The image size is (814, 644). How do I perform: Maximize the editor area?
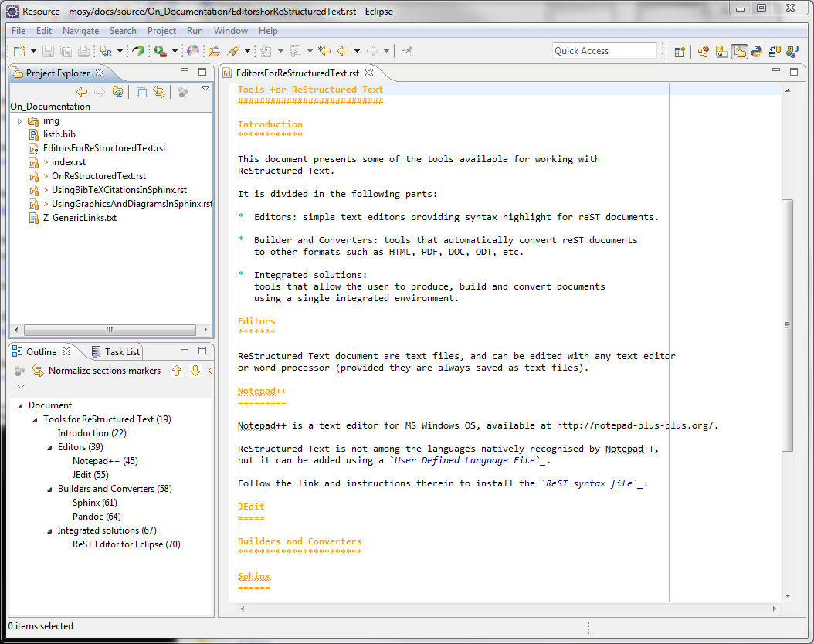click(x=794, y=72)
